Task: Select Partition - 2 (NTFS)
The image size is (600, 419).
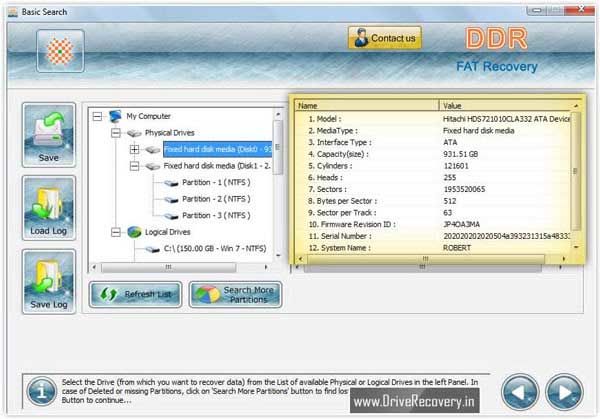Action: [216, 199]
